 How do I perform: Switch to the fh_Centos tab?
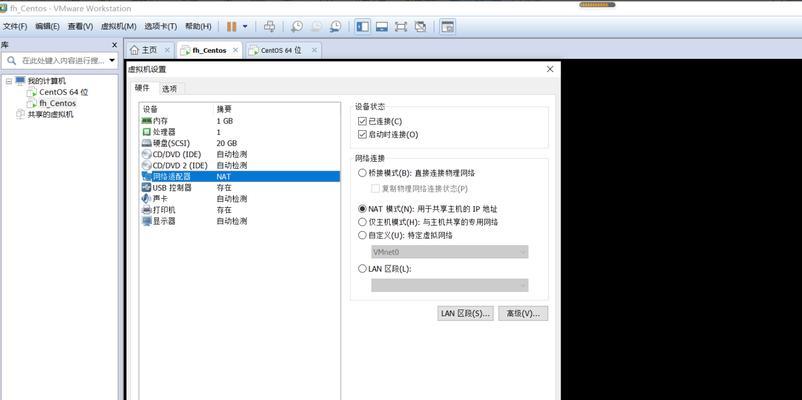click(x=209, y=50)
